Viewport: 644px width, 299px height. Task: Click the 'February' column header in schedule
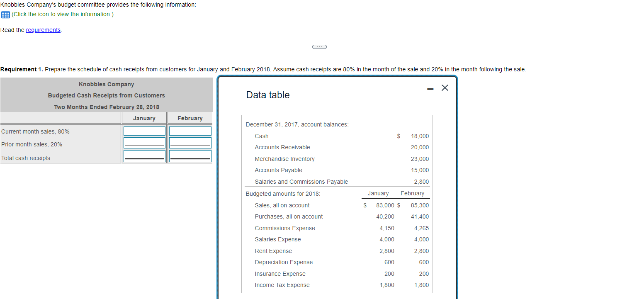coord(190,118)
